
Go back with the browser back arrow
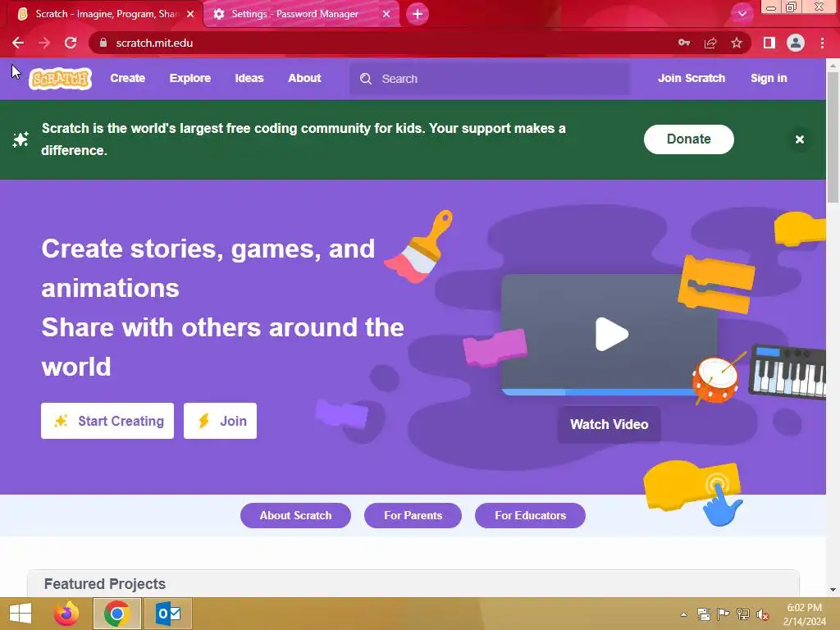point(18,43)
